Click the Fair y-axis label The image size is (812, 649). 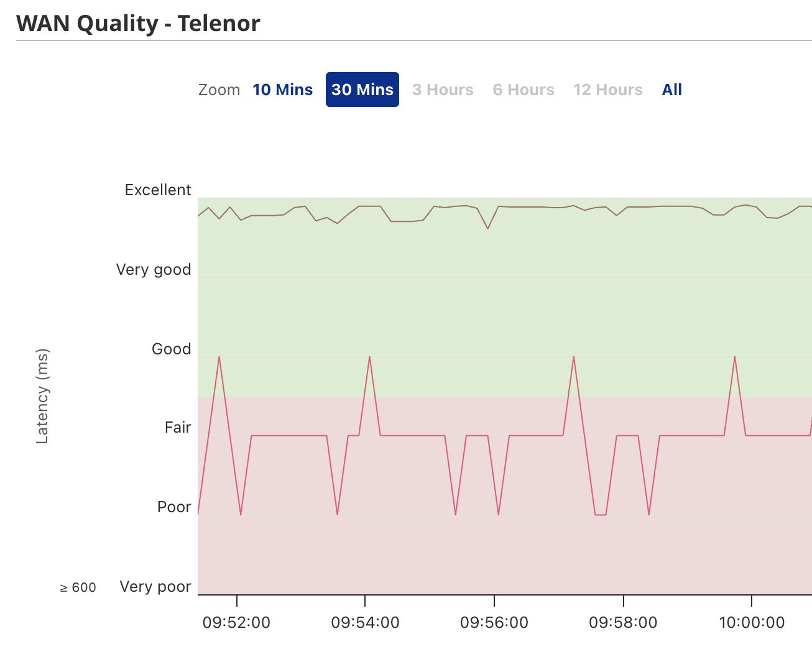coord(178,427)
